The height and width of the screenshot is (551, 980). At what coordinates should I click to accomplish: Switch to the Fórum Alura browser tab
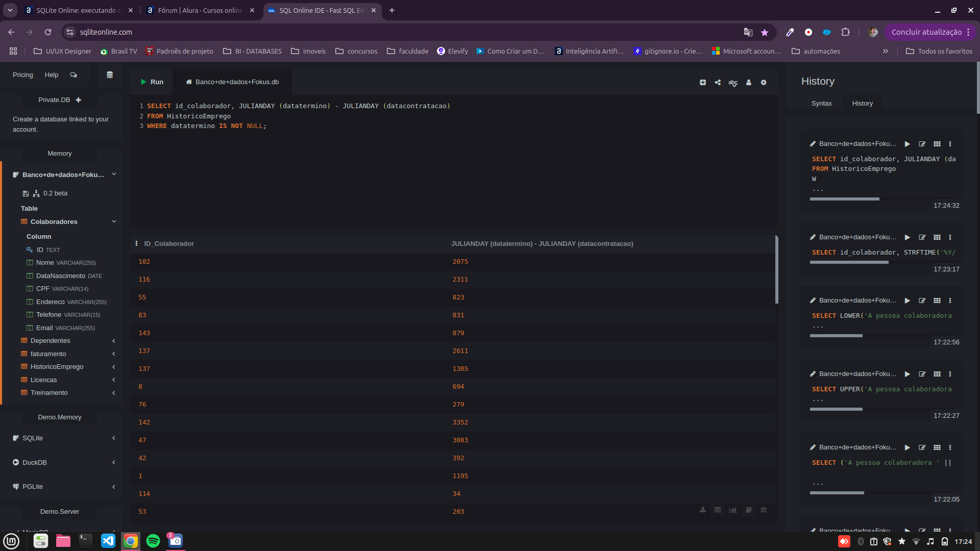coord(201,10)
